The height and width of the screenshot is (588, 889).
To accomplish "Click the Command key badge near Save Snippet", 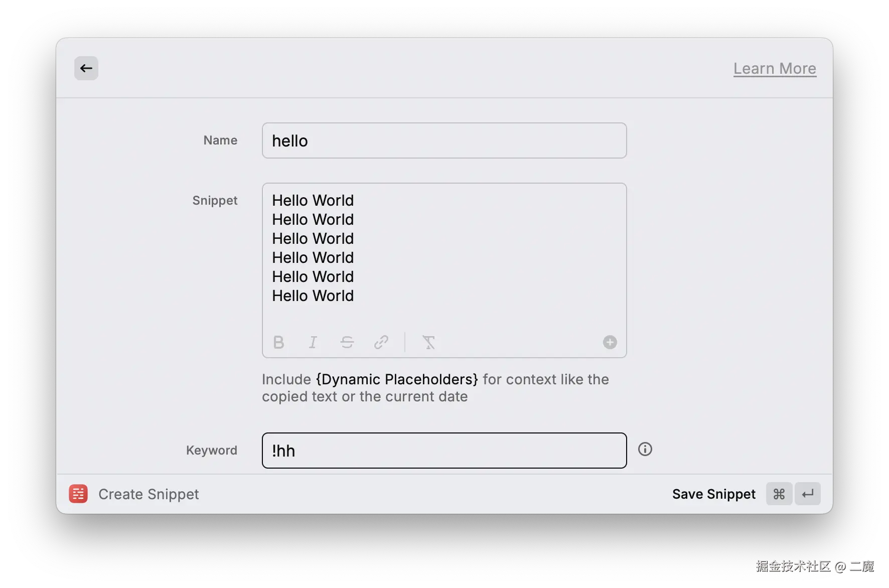I will 779,494.
